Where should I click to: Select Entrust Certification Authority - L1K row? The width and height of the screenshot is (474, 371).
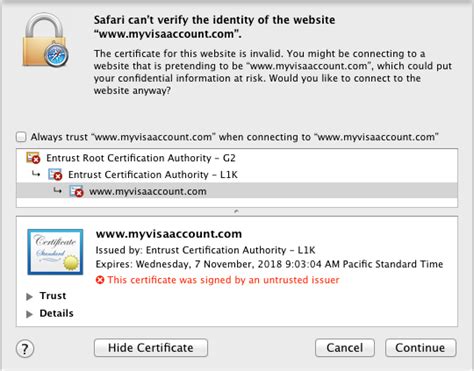(237, 174)
